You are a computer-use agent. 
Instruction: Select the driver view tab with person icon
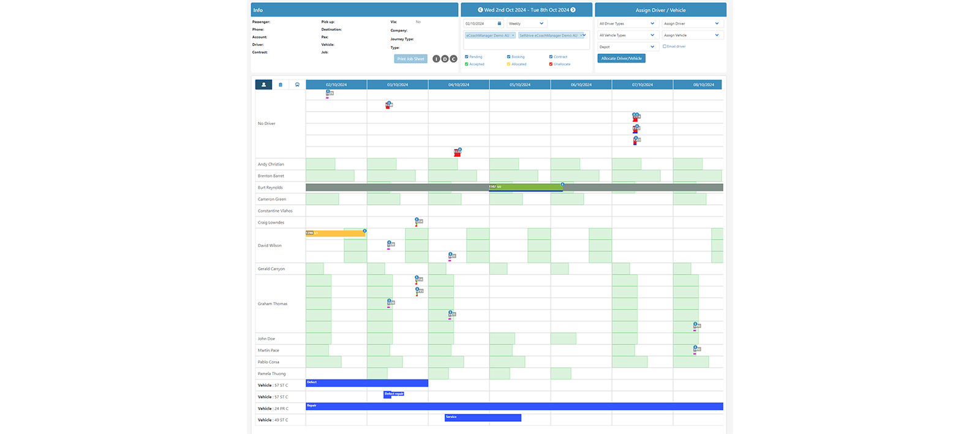[263, 85]
